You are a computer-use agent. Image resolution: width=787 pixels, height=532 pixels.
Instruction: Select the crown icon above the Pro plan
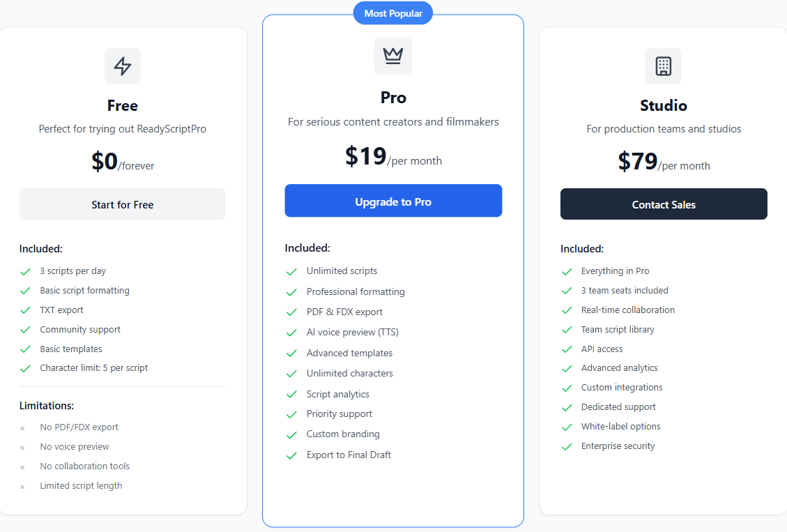point(392,56)
